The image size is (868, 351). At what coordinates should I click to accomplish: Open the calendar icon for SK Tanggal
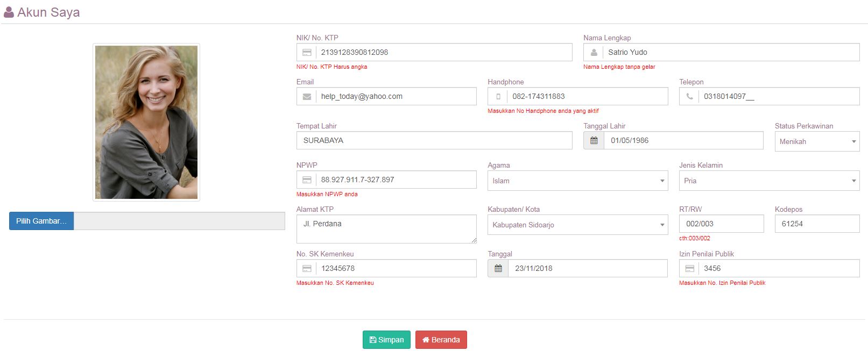(x=498, y=269)
